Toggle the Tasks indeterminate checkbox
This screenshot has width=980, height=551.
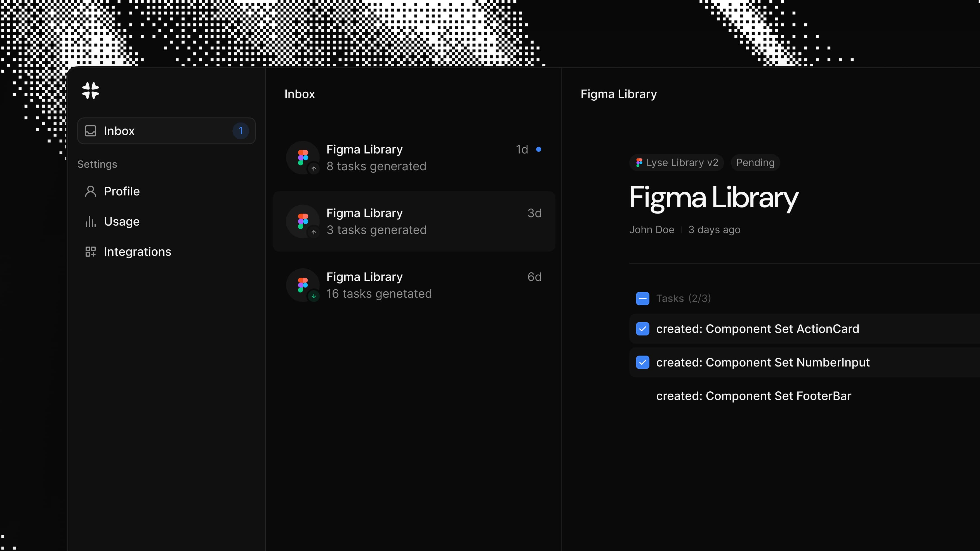tap(642, 299)
